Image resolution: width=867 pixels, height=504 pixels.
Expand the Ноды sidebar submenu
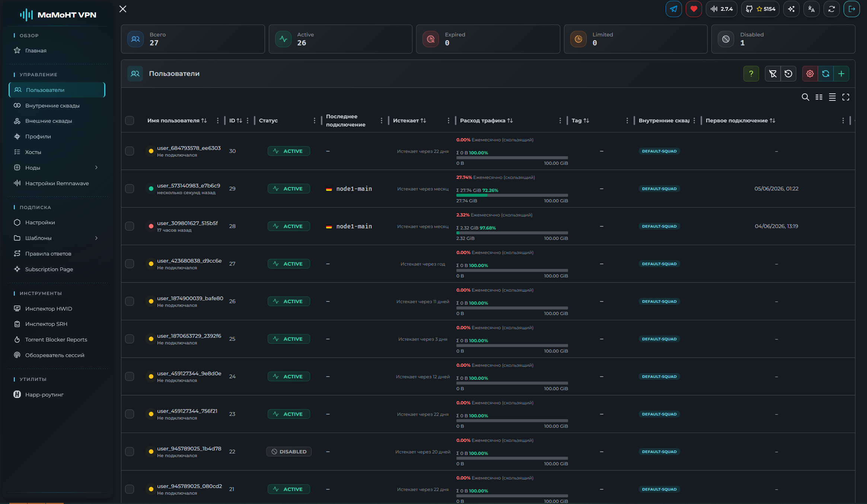[96, 168]
